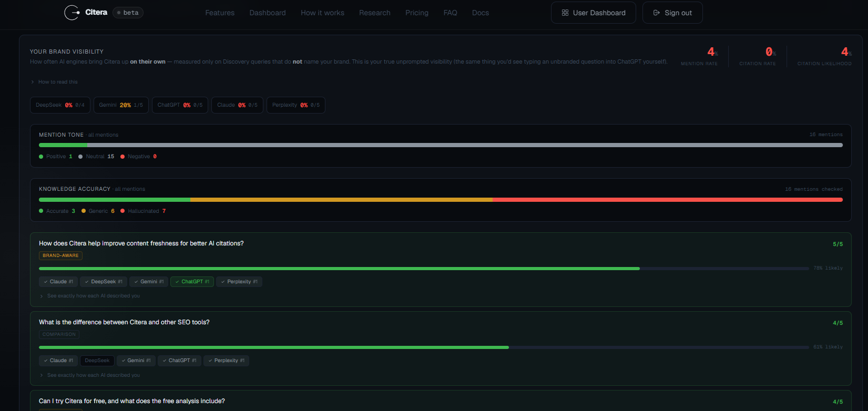Open the try Citera for free question
The height and width of the screenshot is (411, 868).
coord(132,401)
